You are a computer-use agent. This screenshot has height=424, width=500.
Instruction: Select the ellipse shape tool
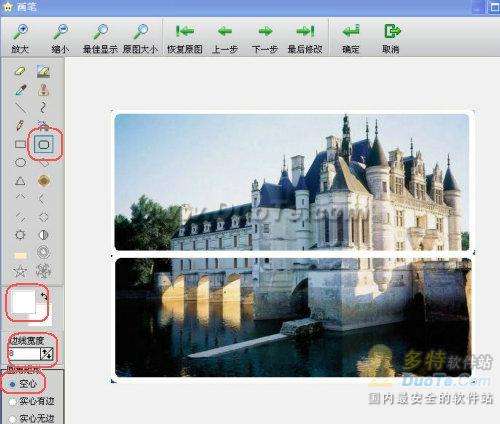[20, 163]
